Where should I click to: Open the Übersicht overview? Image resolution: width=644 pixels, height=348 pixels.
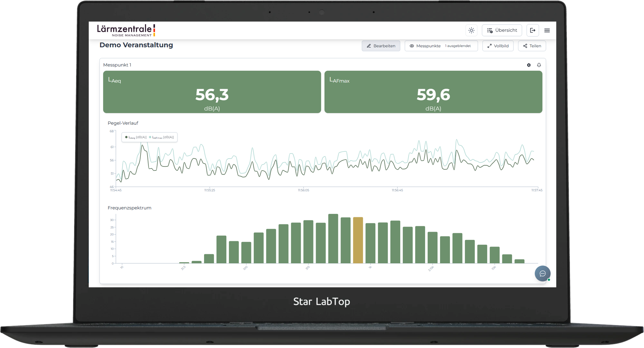click(x=502, y=30)
